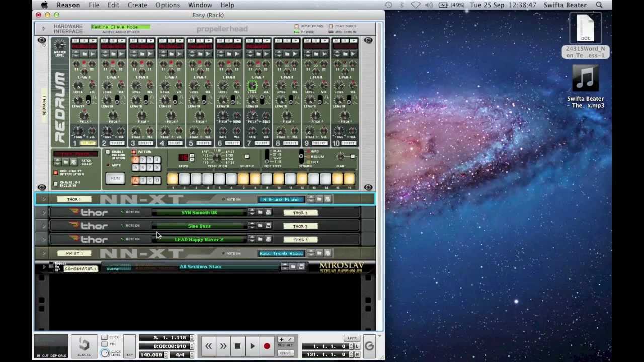Browse patch for Bass Tromb Stacc NN-XT
This screenshot has width=644, height=362.
click(x=319, y=253)
